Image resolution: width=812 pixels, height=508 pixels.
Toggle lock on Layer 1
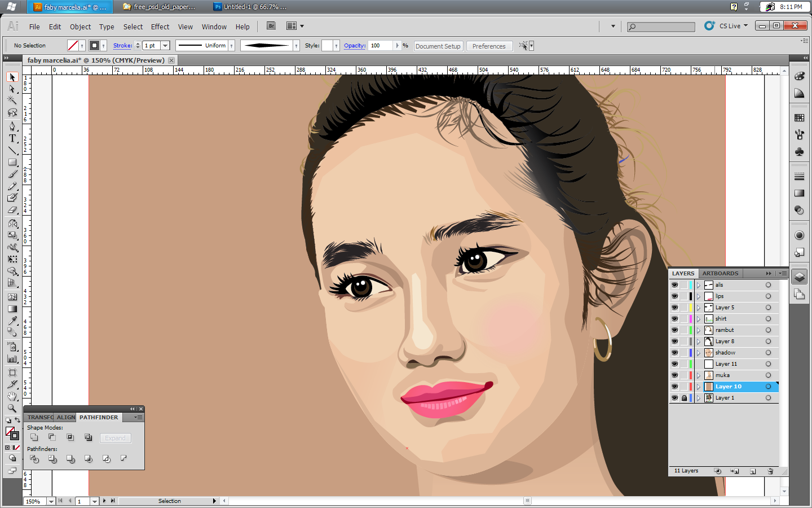684,398
